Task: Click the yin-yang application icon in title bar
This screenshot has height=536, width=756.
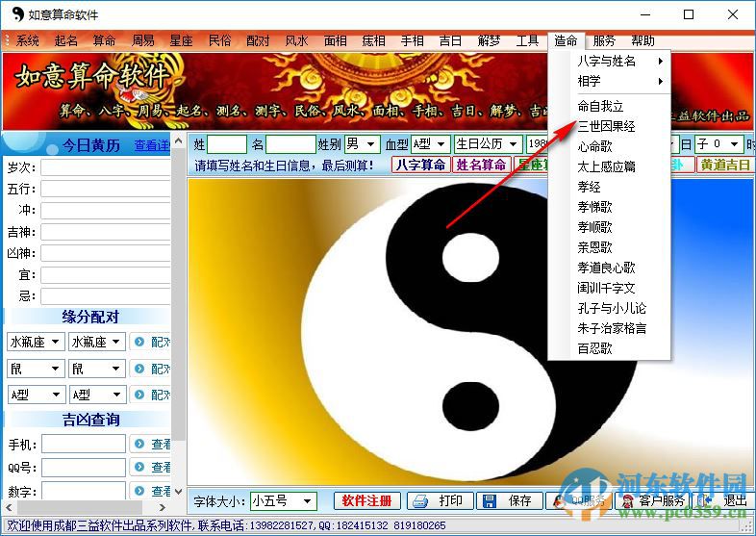Action: (x=17, y=14)
